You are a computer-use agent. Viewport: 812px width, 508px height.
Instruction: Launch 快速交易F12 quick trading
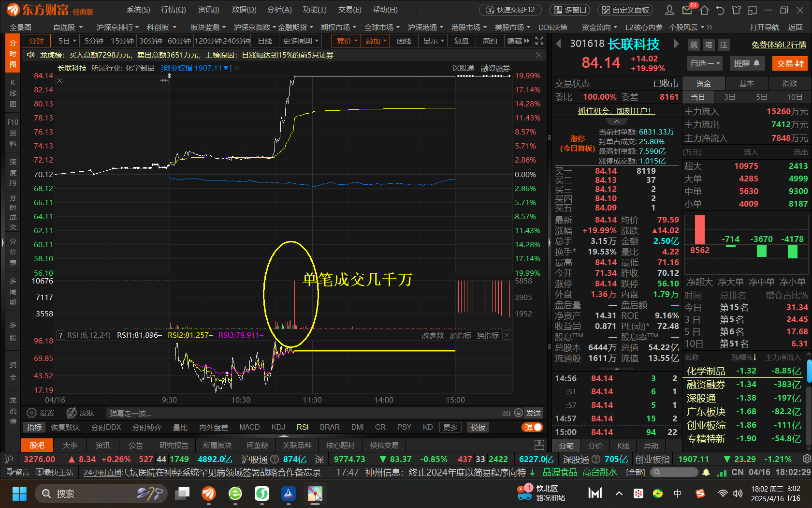[x=510, y=9]
